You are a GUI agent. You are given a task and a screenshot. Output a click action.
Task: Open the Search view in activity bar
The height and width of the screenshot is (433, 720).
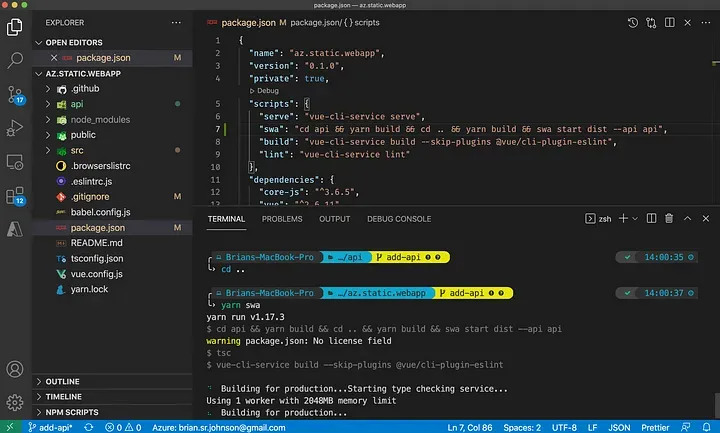coord(15,60)
